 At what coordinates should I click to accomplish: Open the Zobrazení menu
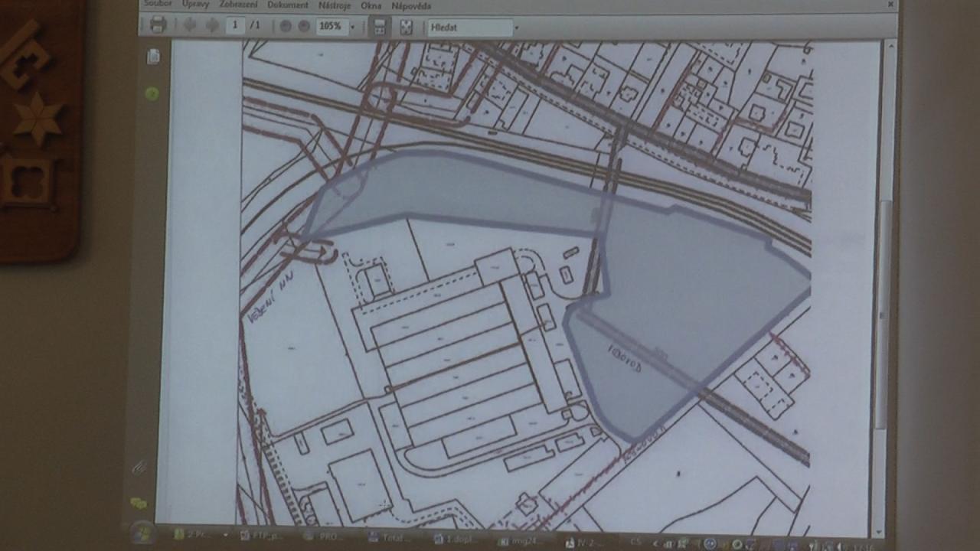pyautogui.click(x=238, y=5)
